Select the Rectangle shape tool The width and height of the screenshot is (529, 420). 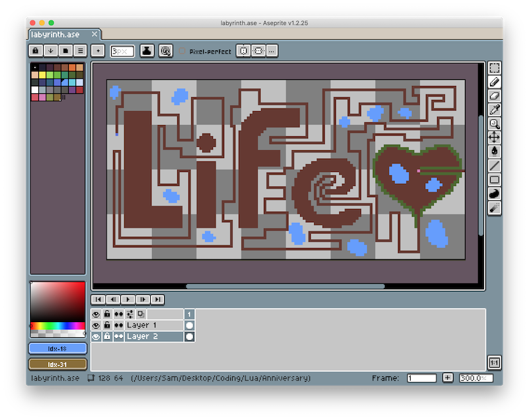(x=494, y=179)
